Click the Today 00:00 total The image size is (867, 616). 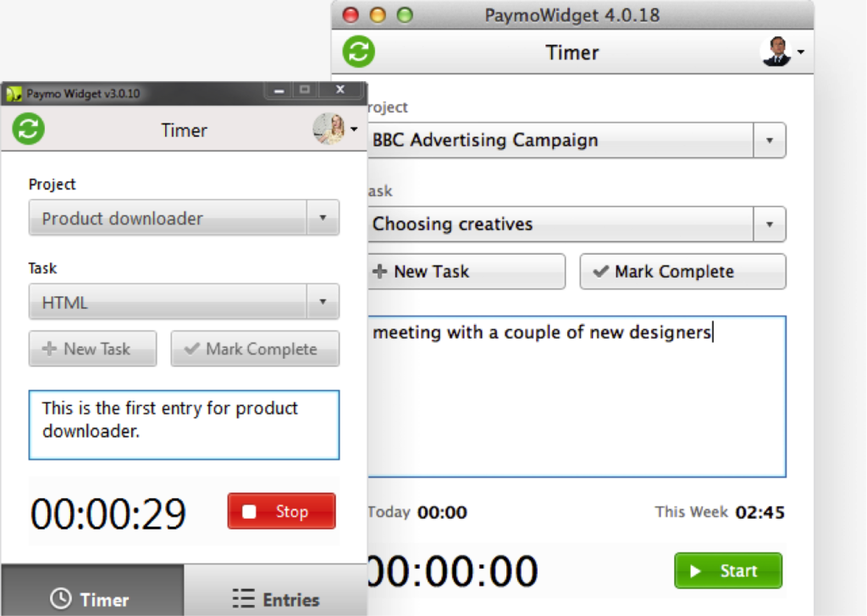[417, 512]
